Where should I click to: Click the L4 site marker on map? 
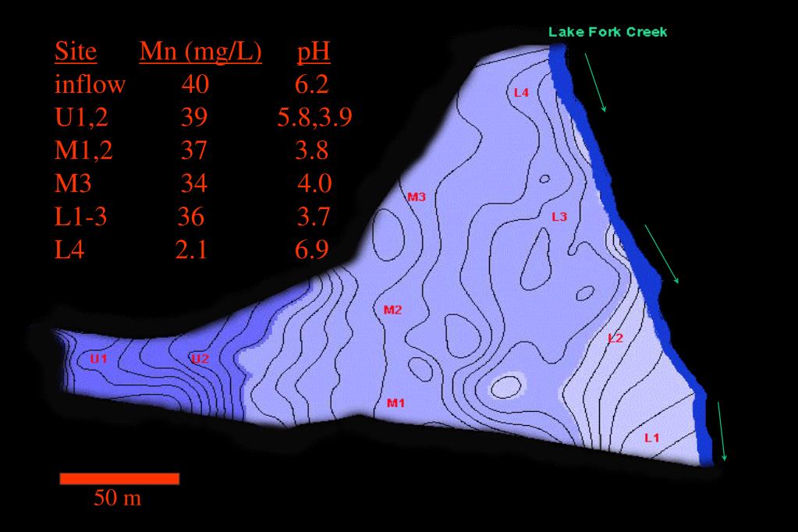tap(521, 93)
